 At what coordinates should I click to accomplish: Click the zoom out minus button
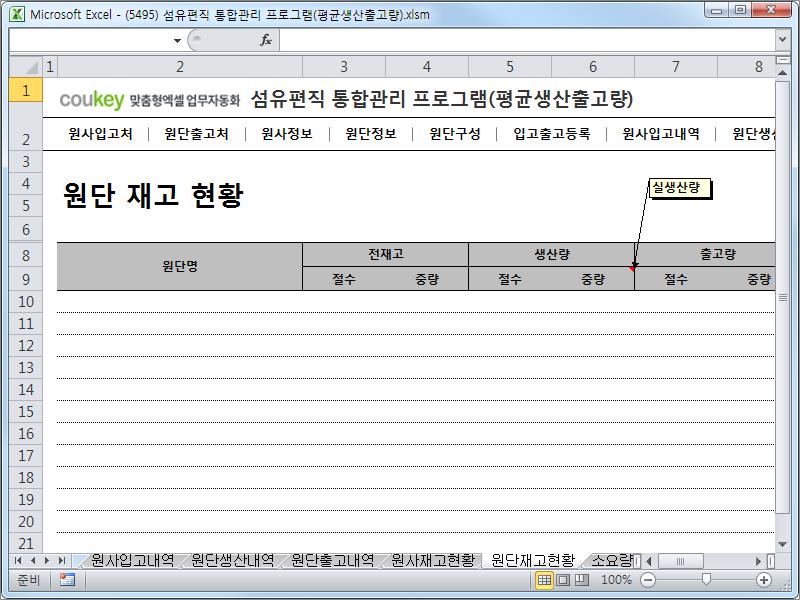click(648, 580)
